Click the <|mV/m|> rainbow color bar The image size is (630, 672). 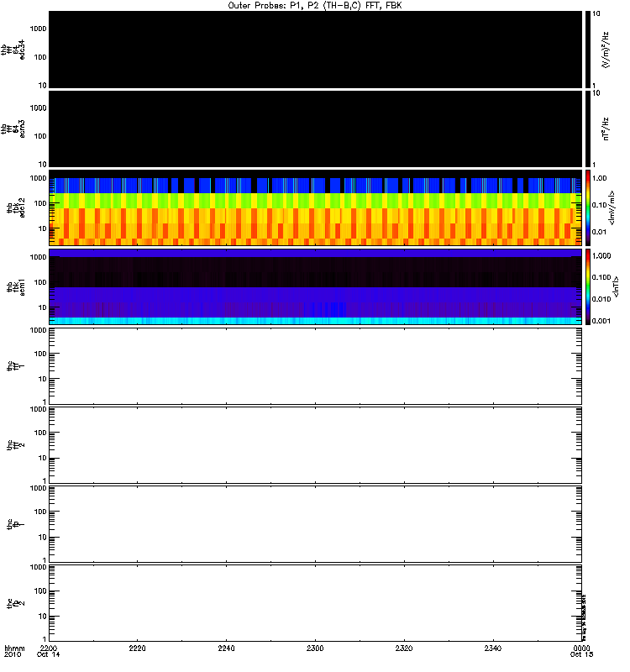(x=588, y=207)
